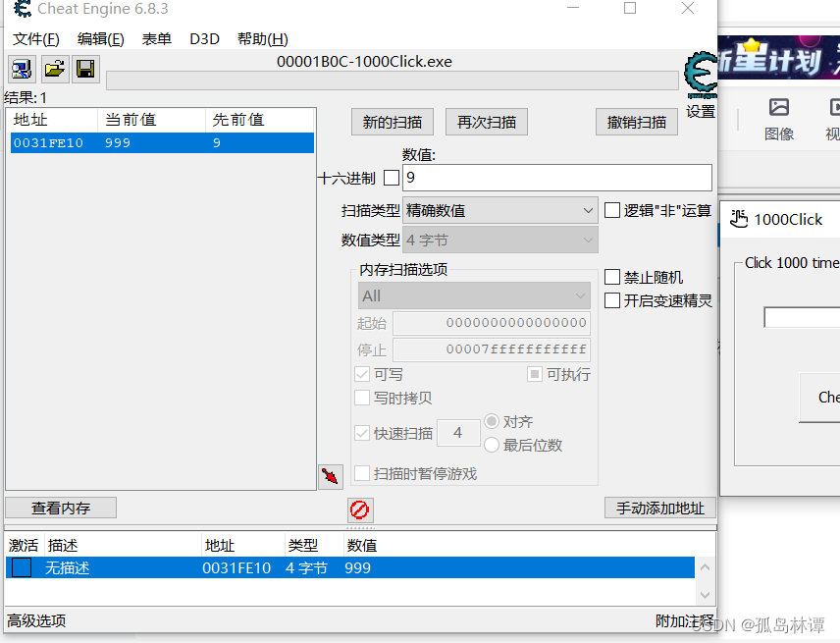Check the 禁止随机 option
The height and width of the screenshot is (643, 840).
(x=614, y=277)
